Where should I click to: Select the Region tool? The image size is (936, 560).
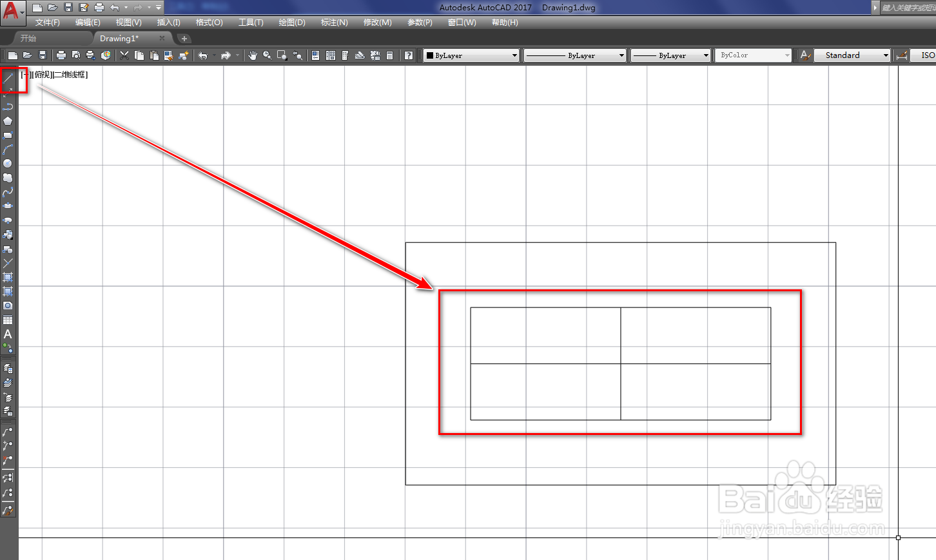pos(8,305)
